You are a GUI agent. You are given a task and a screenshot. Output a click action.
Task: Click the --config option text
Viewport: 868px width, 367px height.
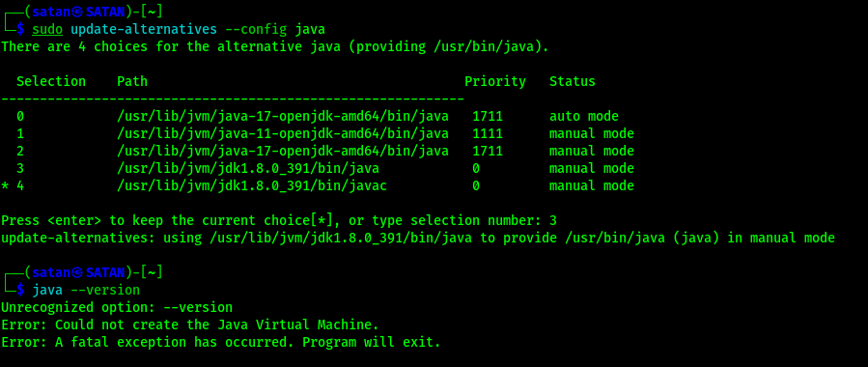pyautogui.click(x=256, y=29)
